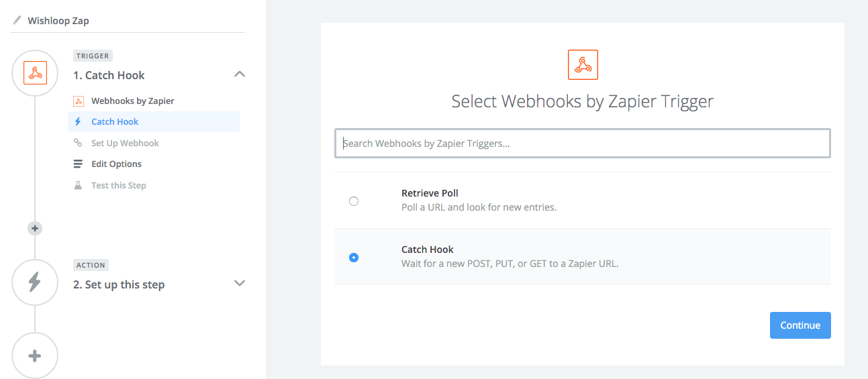Go to Edit Options in sidebar
The width and height of the screenshot is (868, 379).
click(116, 164)
